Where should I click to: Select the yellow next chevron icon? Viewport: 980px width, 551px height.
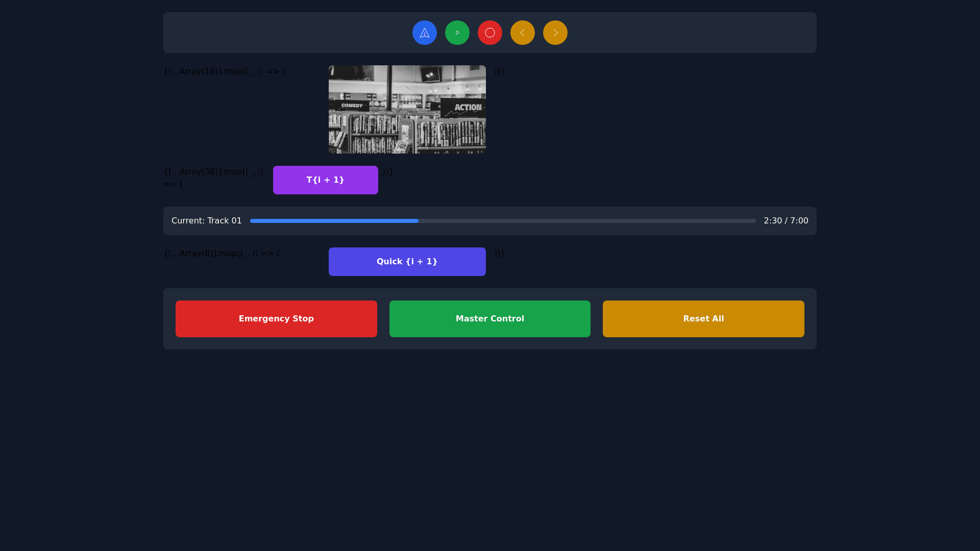point(555,32)
